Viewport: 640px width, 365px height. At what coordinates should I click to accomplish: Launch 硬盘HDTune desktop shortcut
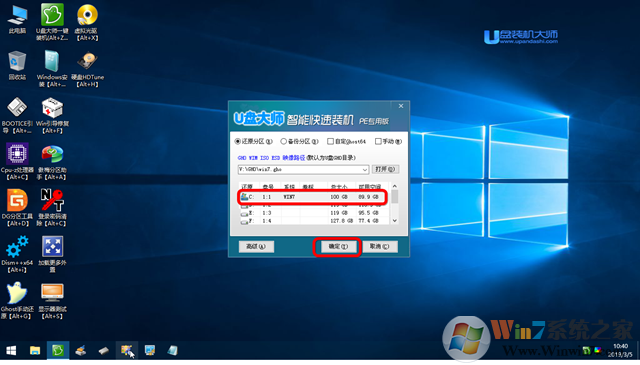[87, 69]
